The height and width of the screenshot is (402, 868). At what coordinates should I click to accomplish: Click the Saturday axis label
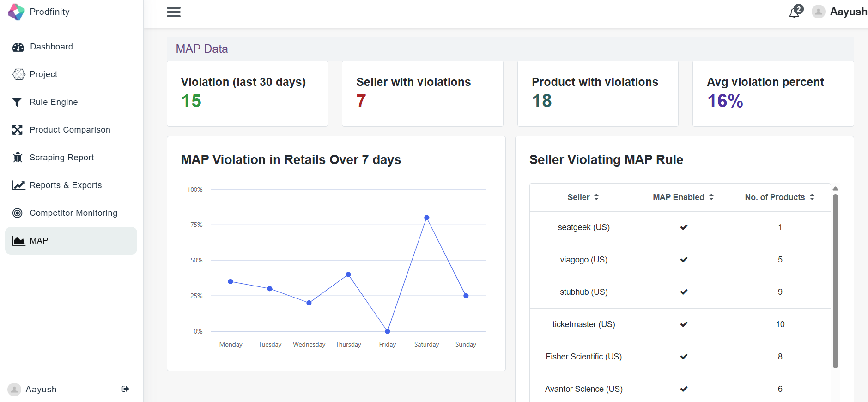coord(427,345)
